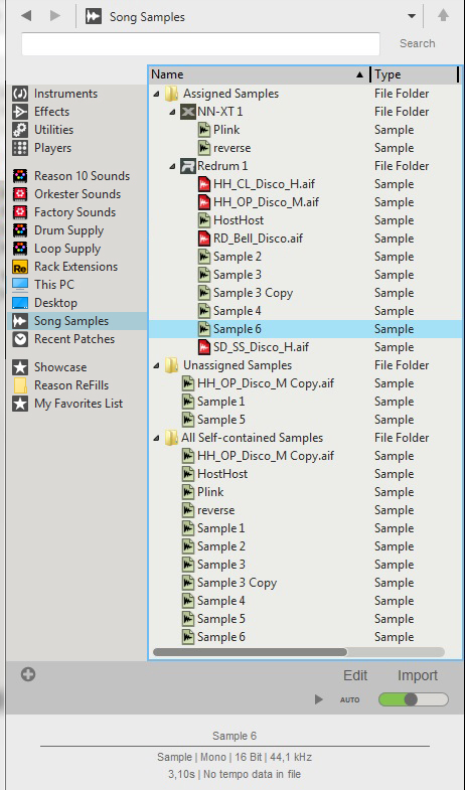Click the Instruments icon in sidebar

pyautogui.click(x=20, y=93)
